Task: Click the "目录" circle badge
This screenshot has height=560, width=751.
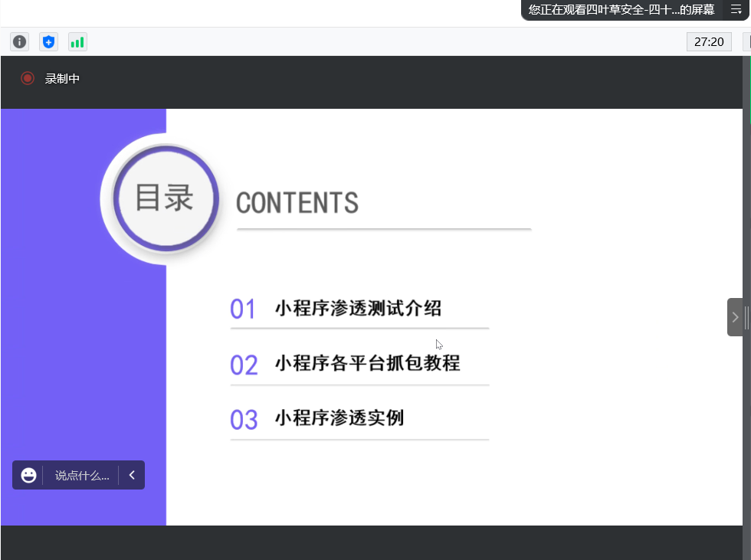Action: click(165, 198)
